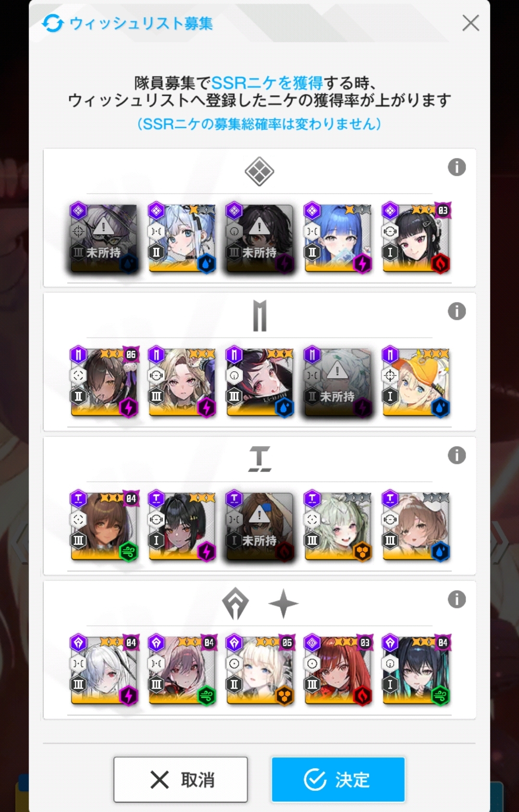Image resolution: width=519 pixels, height=812 pixels.
Task: Click the Missilis emblem header icon
Action: [x=259, y=315]
